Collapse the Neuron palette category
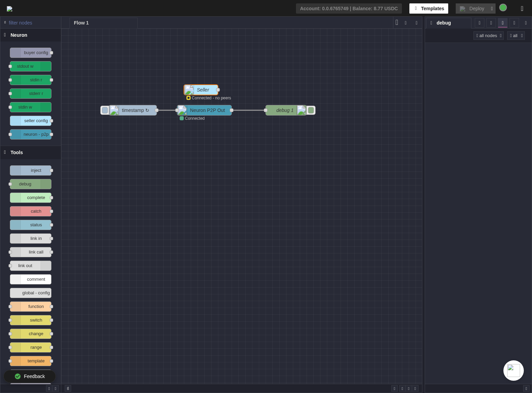The image size is (532, 393). coord(19,35)
